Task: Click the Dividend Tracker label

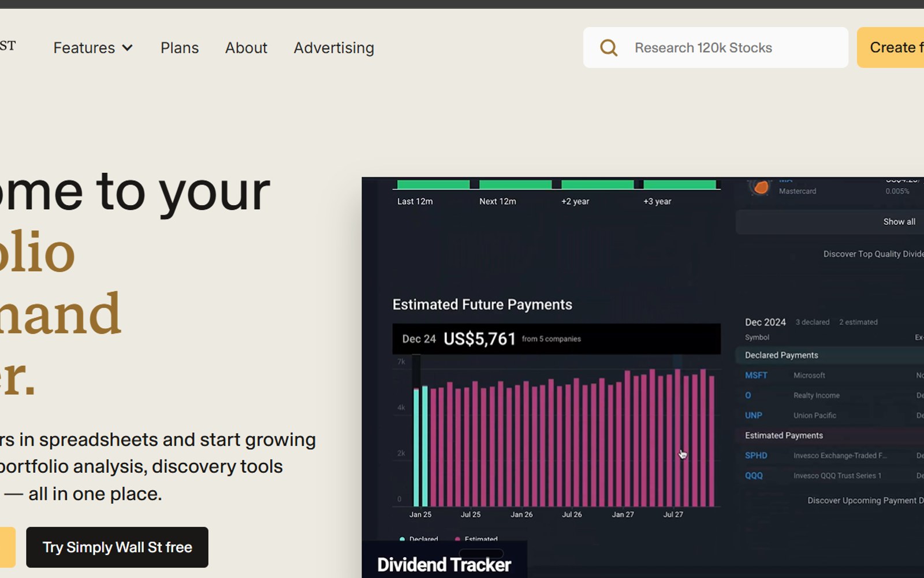Action: (x=444, y=565)
